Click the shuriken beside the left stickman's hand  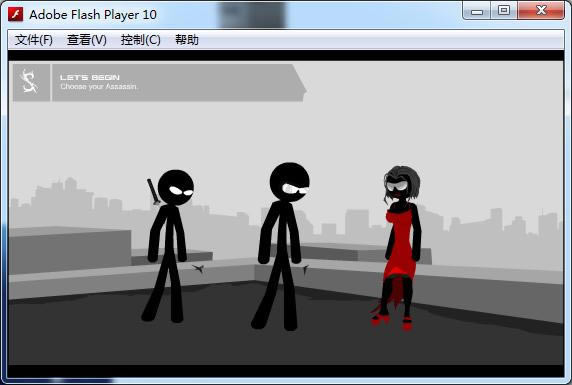[198, 269]
